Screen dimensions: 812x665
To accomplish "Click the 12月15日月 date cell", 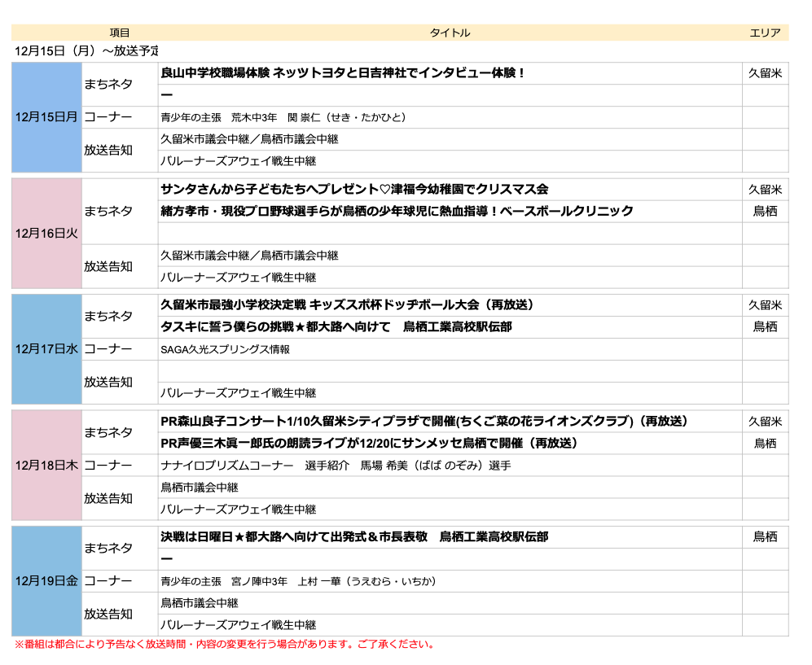I will [x=46, y=117].
